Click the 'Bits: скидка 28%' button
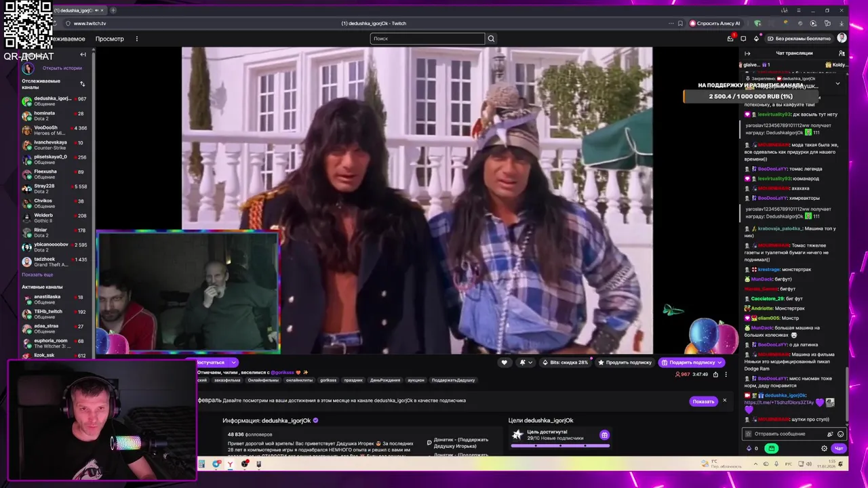 click(564, 363)
